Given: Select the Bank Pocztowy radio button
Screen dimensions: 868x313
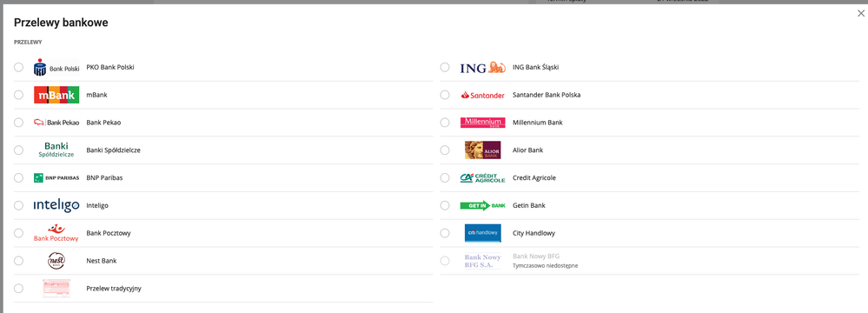Looking at the screenshot, I should [19, 233].
